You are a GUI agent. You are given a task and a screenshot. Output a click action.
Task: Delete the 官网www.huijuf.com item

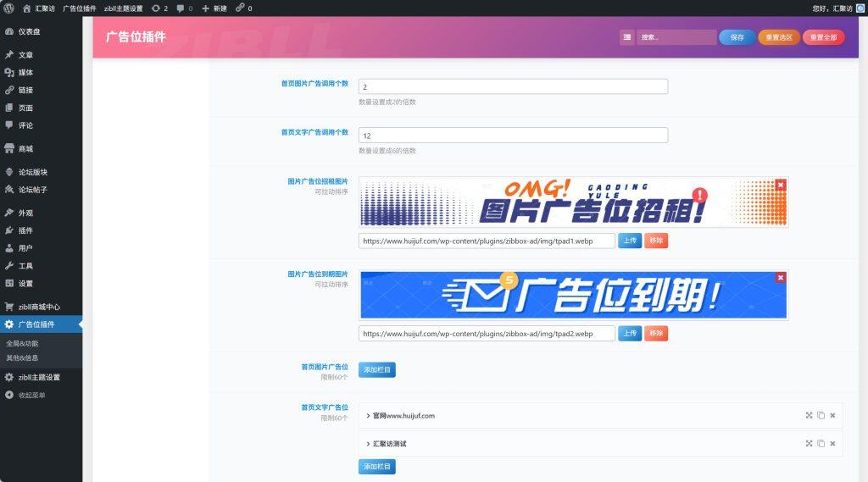pyautogui.click(x=832, y=416)
